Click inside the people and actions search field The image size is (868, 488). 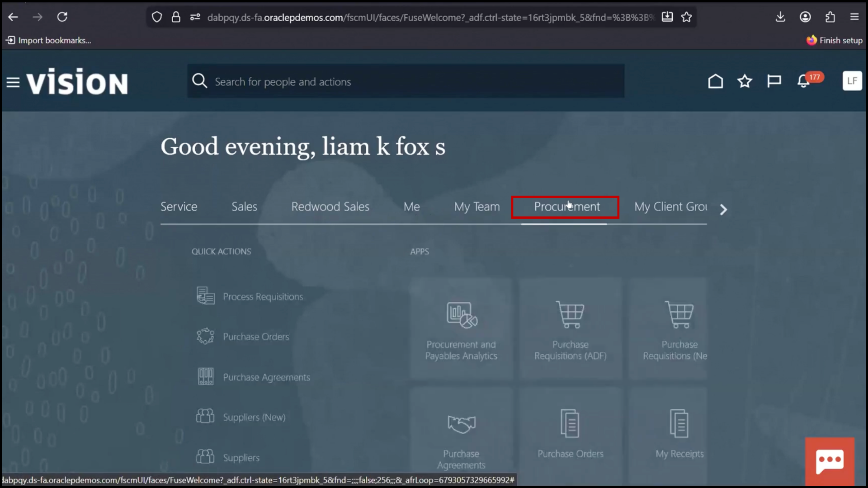(406, 81)
